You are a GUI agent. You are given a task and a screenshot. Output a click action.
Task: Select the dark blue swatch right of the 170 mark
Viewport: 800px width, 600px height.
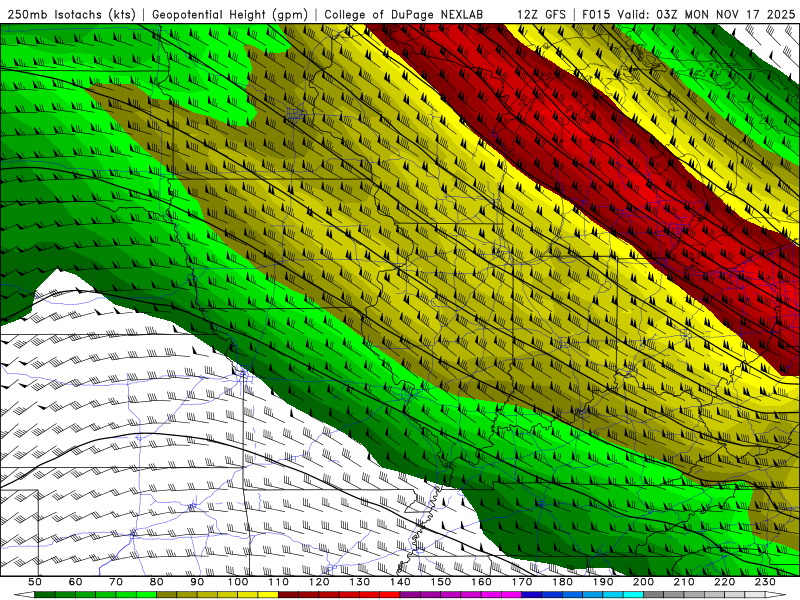pyautogui.click(x=532, y=594)
